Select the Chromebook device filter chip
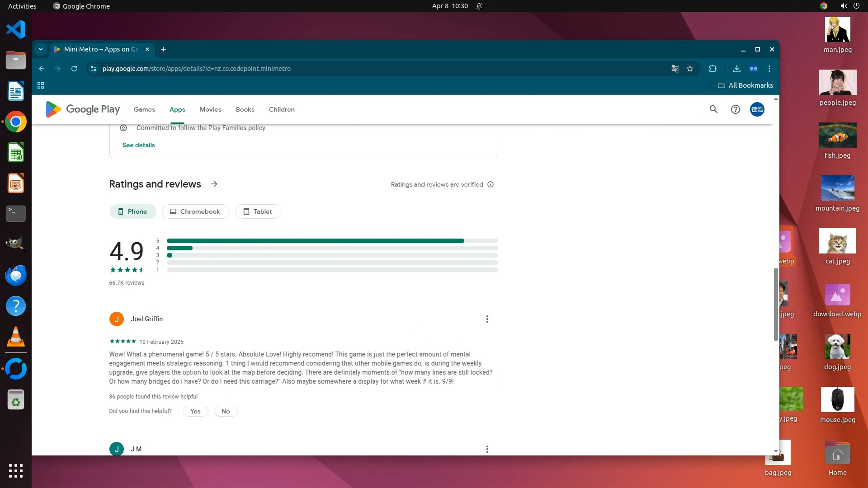The image size is (868, 488). point(195,211)
